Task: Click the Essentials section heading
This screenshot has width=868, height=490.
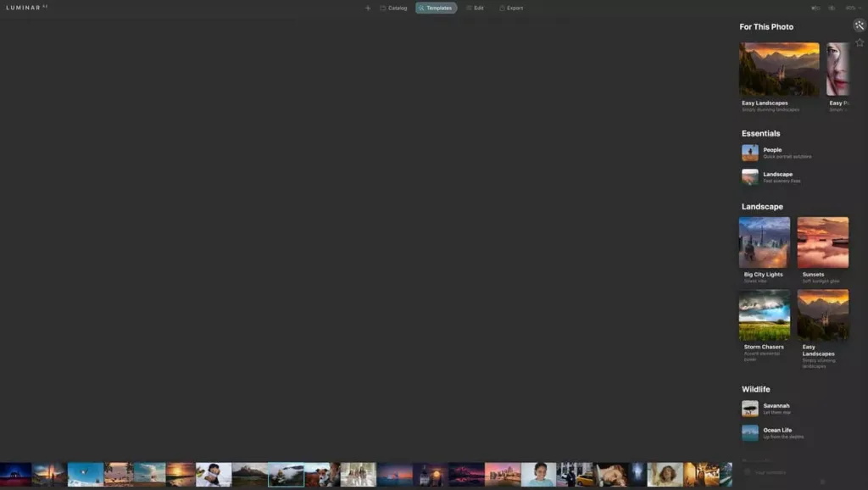Action: (760, 133)
